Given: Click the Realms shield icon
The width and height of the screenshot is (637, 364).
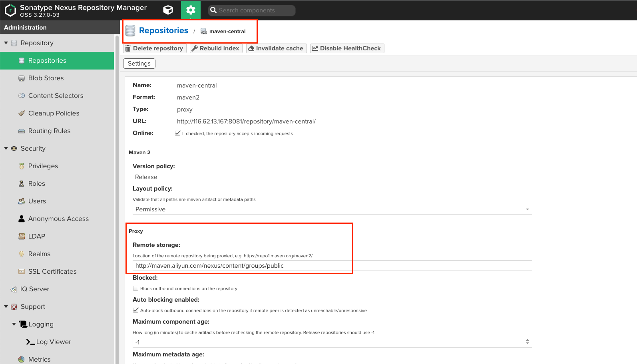Looking at the screenshot, I should pyautogui.click(x=22, y=254).
